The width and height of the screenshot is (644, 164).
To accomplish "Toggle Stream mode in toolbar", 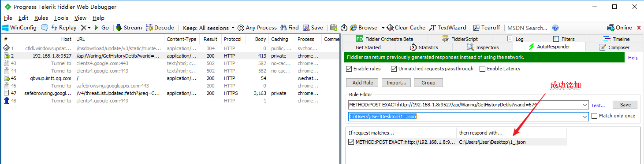I will tap(129, 27).
